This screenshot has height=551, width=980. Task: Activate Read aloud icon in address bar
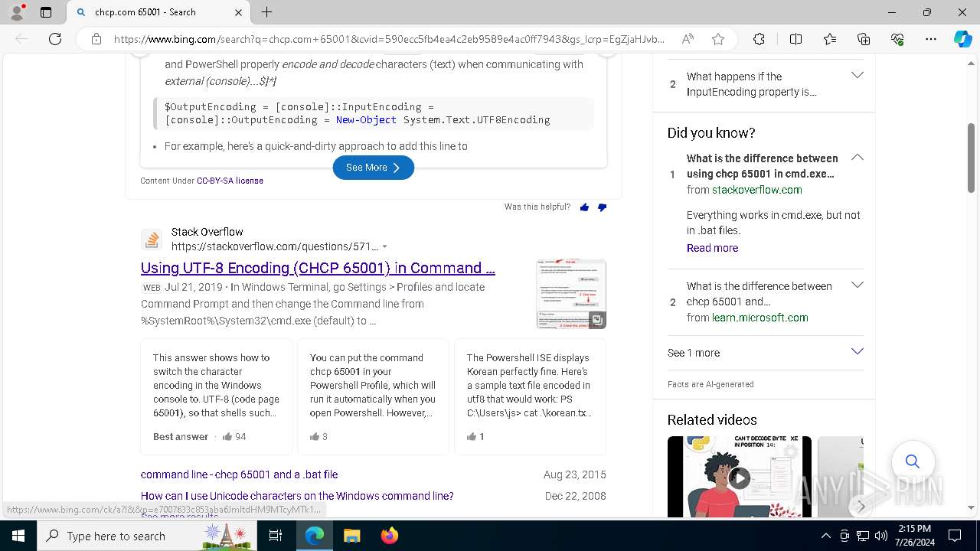tap(688, 39)
